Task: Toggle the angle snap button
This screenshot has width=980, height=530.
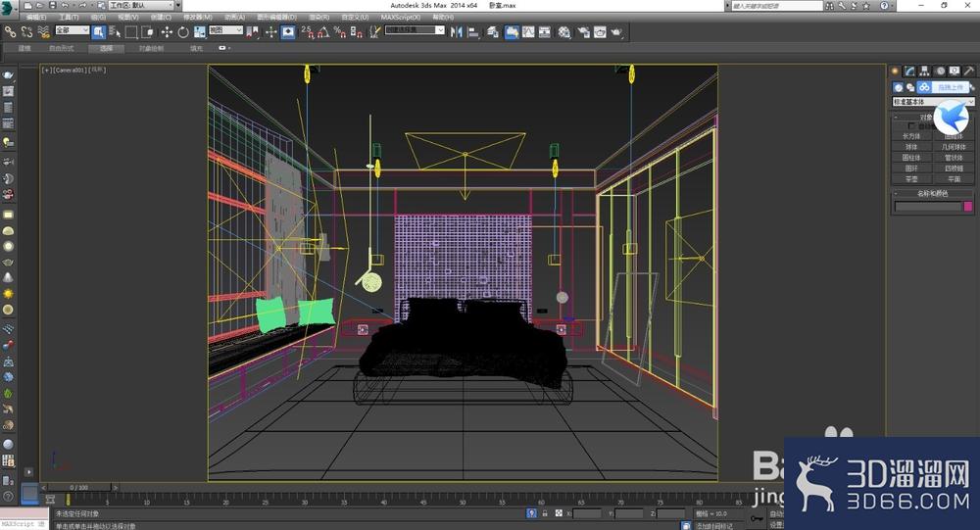Action: point(322,31)
